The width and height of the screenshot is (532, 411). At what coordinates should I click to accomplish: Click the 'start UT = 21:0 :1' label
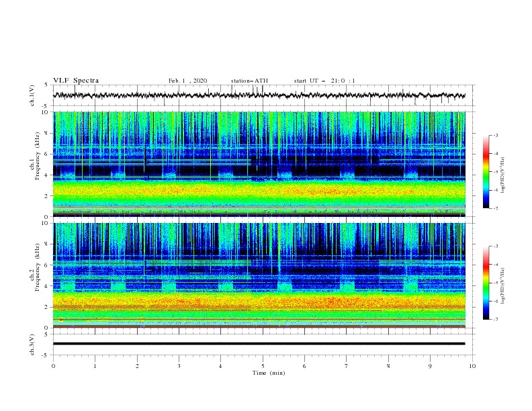(x=324, y=81)
